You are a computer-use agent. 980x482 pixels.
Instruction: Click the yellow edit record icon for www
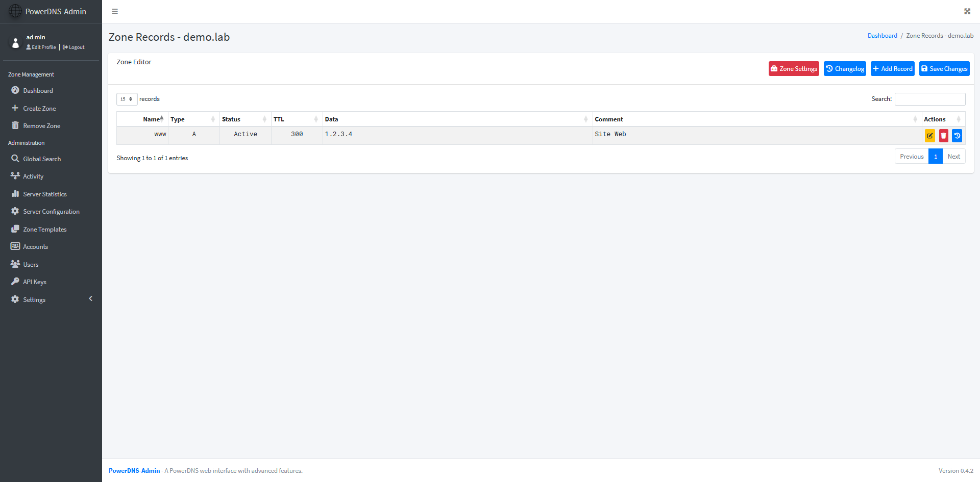click(929, 136)
